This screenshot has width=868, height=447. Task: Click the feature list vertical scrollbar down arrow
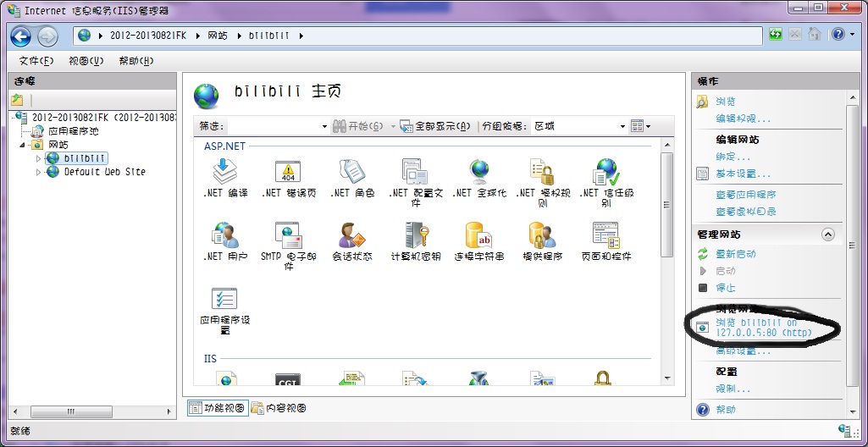[x=667, y=378]
